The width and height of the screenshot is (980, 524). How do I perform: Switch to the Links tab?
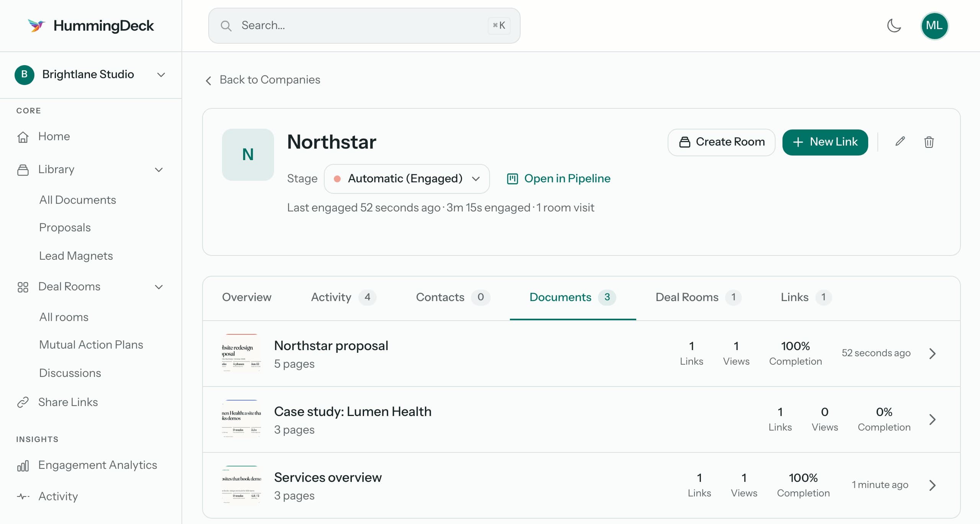pos(806,297)
